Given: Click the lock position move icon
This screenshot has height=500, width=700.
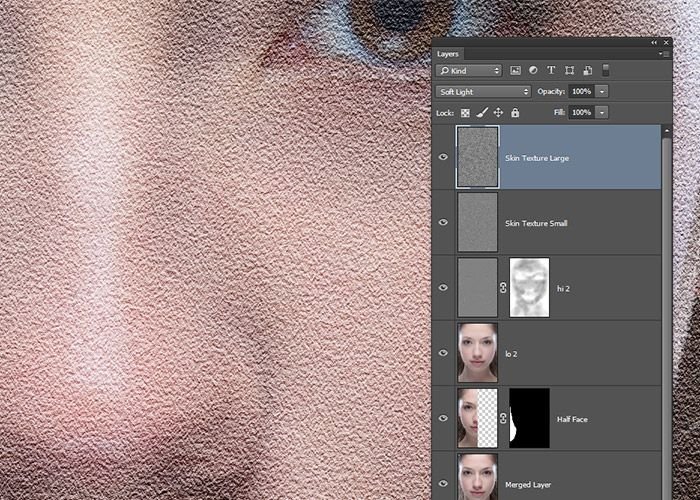Looking at the screenshot, I should (x=498, y=113).
